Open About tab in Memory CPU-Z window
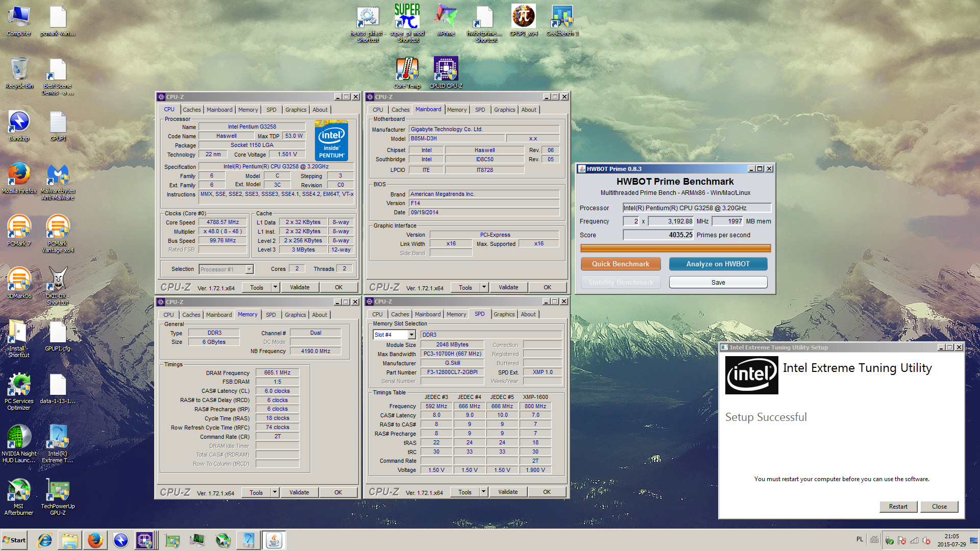980x551 pixels. (320, 315)
